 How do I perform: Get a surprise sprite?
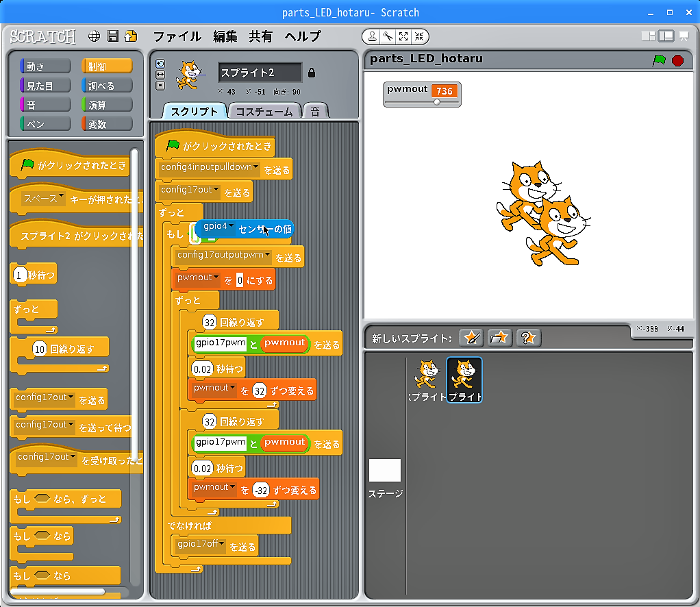pyautogui.click(x=528, y=338)
